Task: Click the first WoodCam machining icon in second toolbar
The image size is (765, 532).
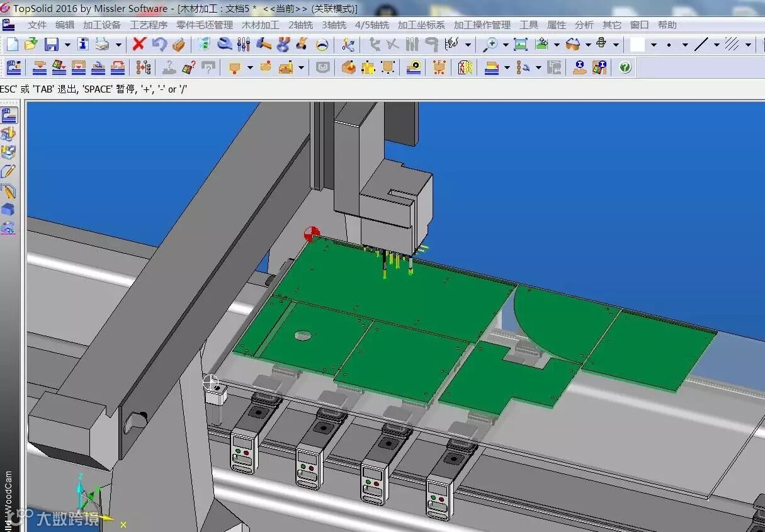Action: (x=14, y=67)
